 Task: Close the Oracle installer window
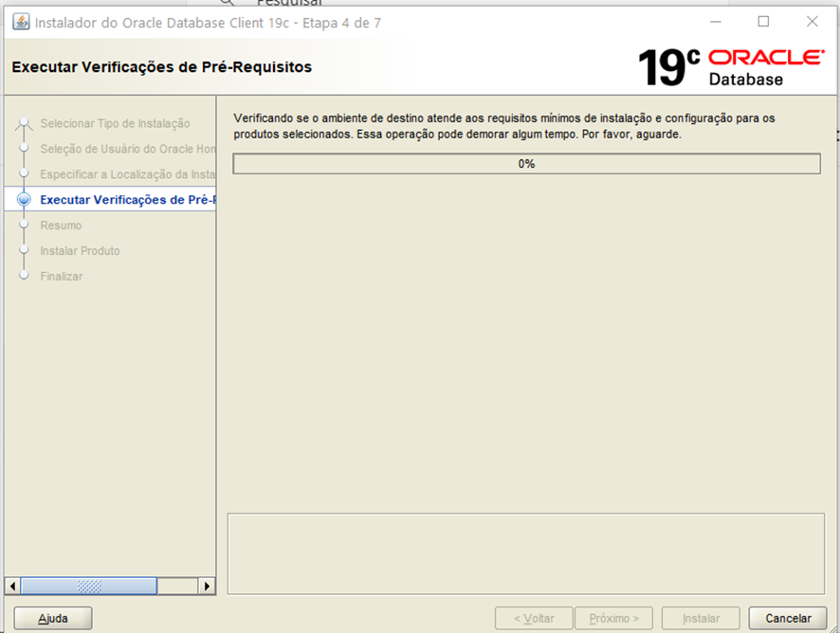coord(813,22)
